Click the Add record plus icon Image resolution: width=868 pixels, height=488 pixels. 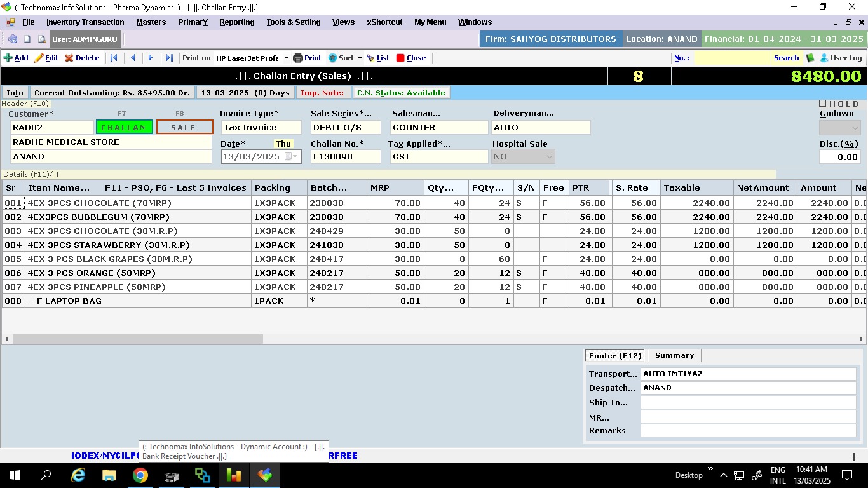[x=8, y=58]
